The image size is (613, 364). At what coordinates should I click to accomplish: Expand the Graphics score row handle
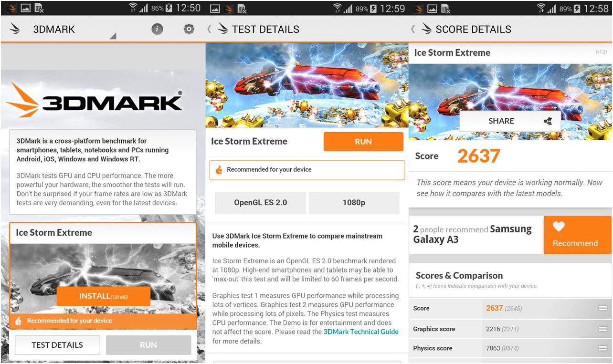point(602,329)
